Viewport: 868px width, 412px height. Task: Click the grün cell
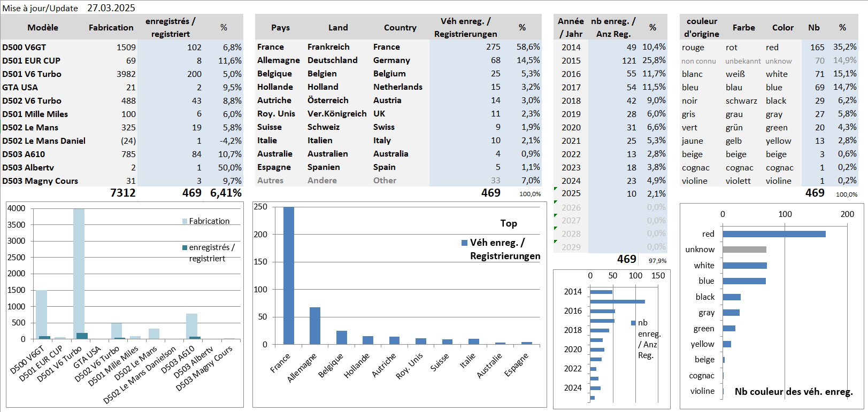tap(735, 127)
